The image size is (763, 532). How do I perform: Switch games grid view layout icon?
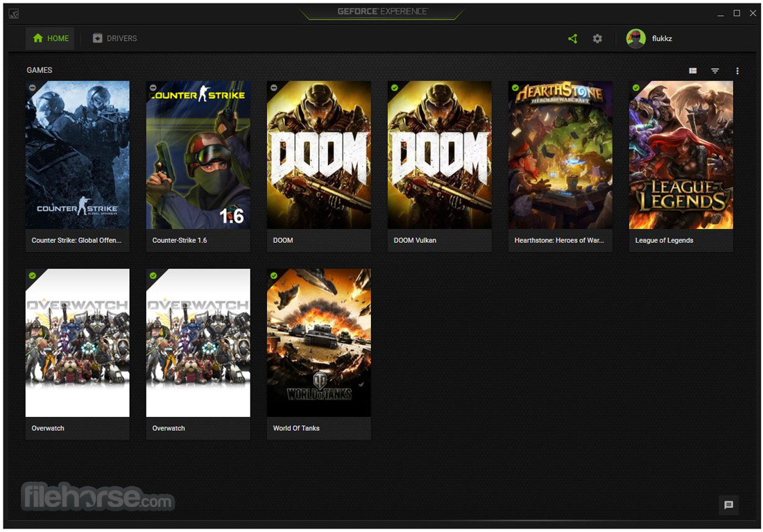[x=692, y=71]
